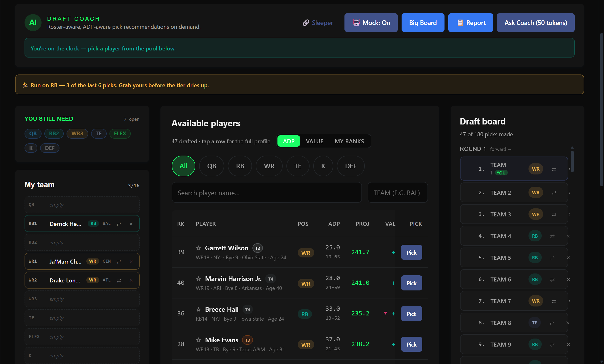The image size is (604, 364).
Task: Swap Derrick Henry in RB1 slot
Action: click(119, 224)
